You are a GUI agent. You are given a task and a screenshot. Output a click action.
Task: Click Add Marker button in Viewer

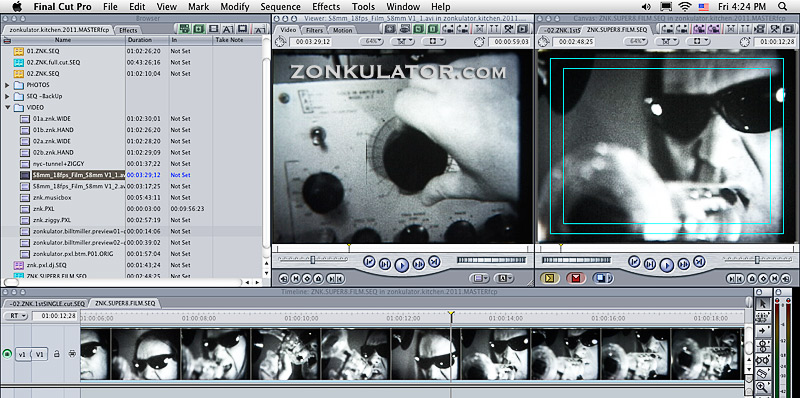coord(318,279)
